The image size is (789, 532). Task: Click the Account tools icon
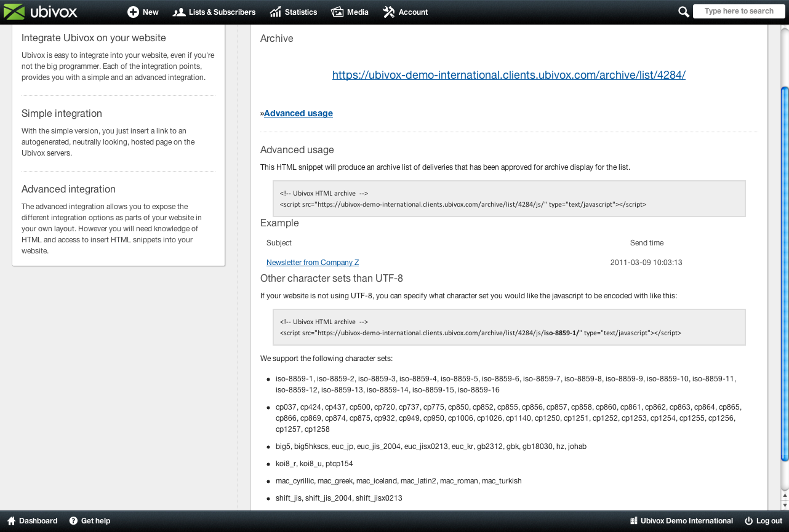388,12
